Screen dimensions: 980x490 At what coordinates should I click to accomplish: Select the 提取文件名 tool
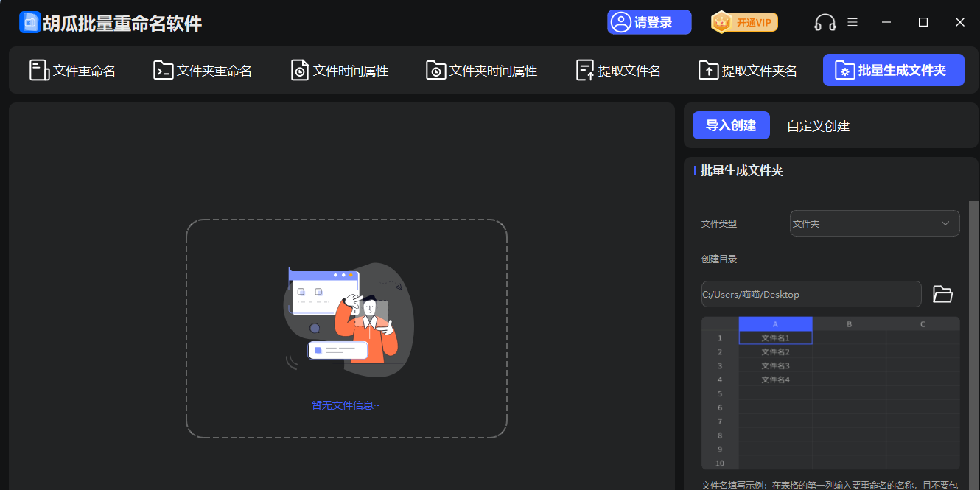pyautogui.click(x=617, y=70)
